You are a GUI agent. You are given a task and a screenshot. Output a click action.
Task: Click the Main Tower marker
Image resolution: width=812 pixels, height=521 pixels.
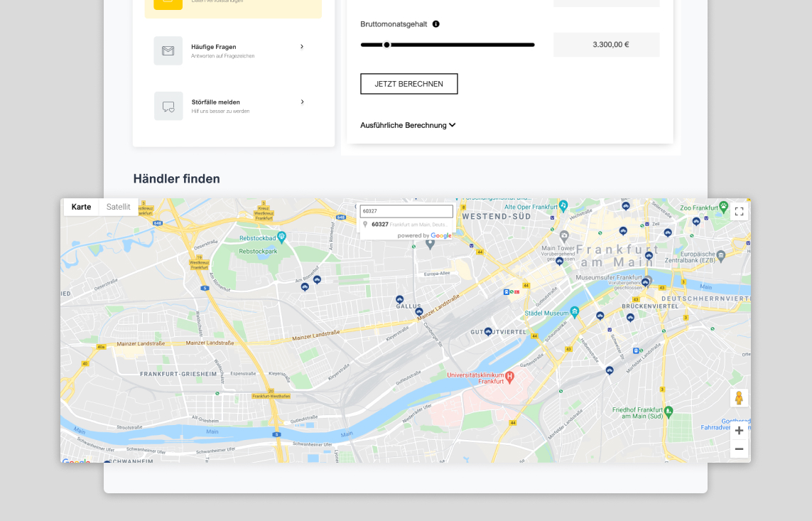564,236
